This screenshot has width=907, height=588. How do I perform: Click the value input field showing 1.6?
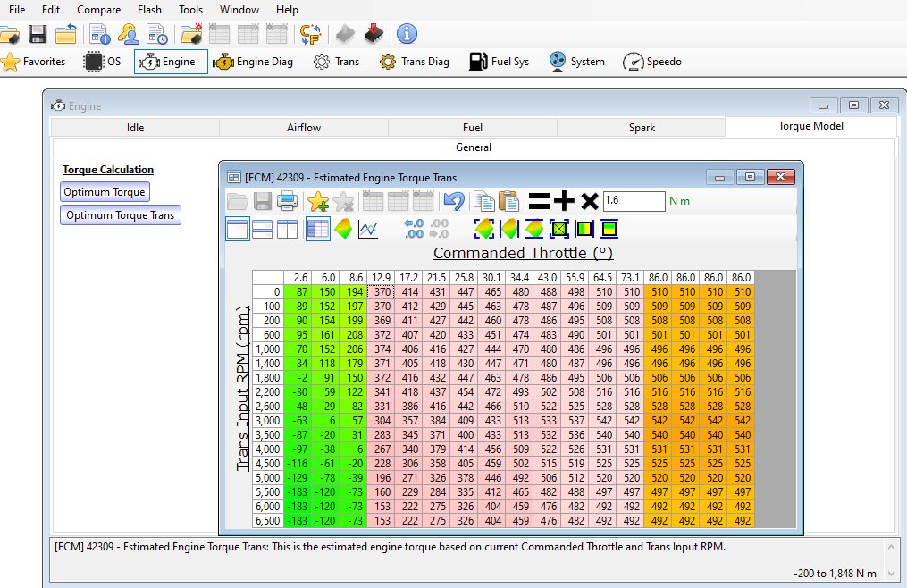click(634, 201)
